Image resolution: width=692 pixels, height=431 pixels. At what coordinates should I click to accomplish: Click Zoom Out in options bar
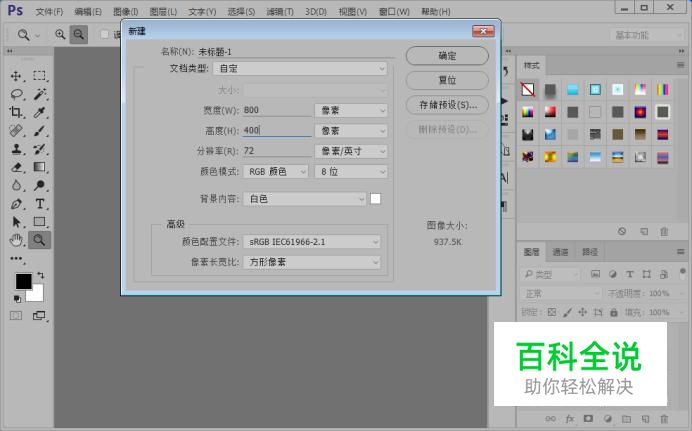pos(79,34)
